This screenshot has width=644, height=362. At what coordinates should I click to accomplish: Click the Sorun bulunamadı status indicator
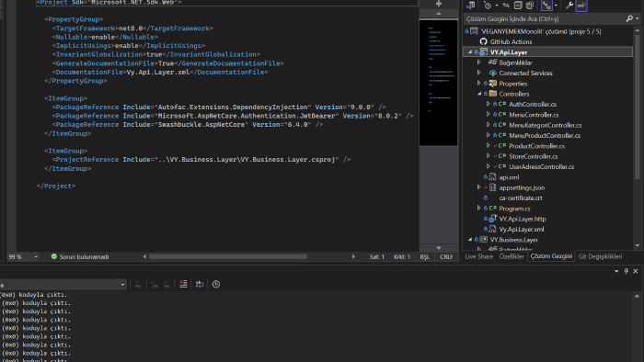[80, 256]
